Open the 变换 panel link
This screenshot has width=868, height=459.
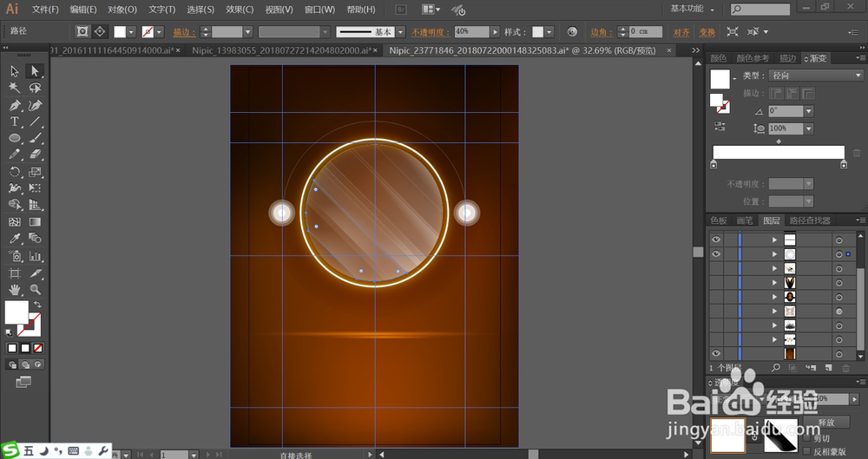point(707,32)
